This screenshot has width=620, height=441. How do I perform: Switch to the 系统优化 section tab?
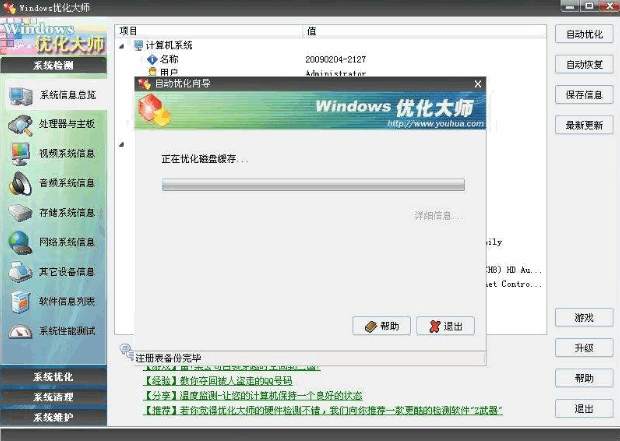[x=53, y=377]
